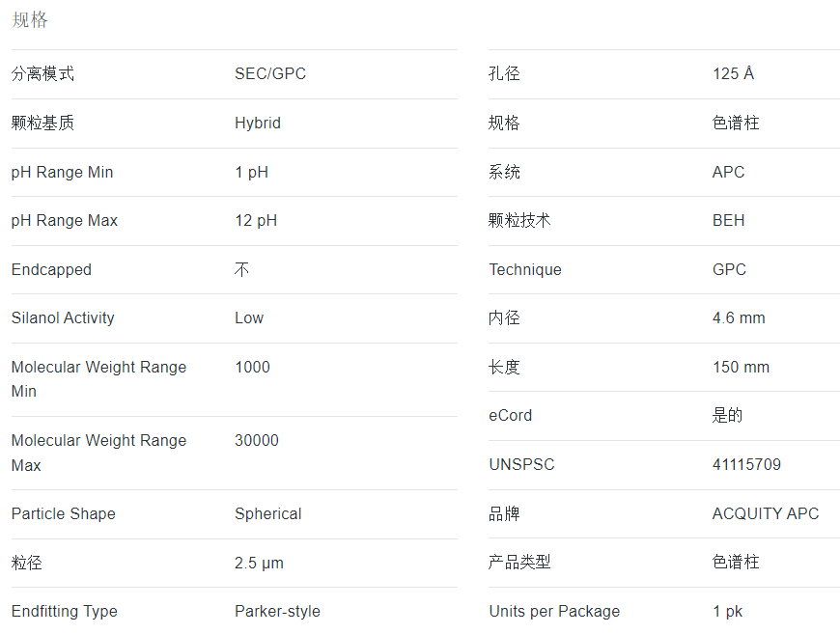This screenshot has width=840, height=634.
Task: Click the 'Technique' label
Action: [525, 270]
